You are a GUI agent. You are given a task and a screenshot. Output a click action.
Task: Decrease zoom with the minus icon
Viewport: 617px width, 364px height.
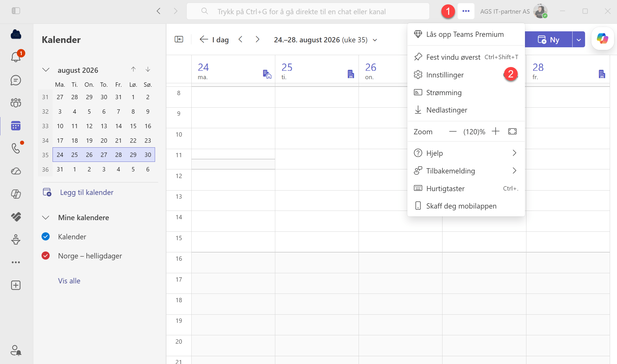coord(453,131)
